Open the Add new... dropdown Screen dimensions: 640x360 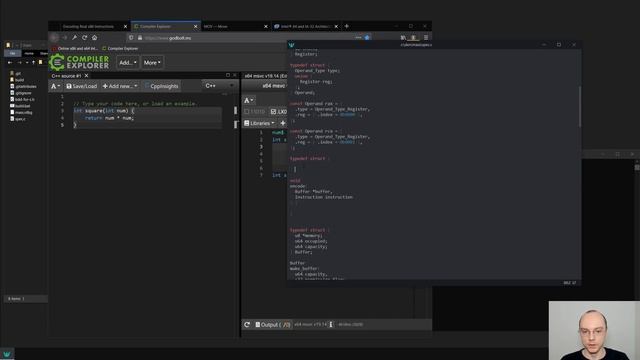coord(120,86)
